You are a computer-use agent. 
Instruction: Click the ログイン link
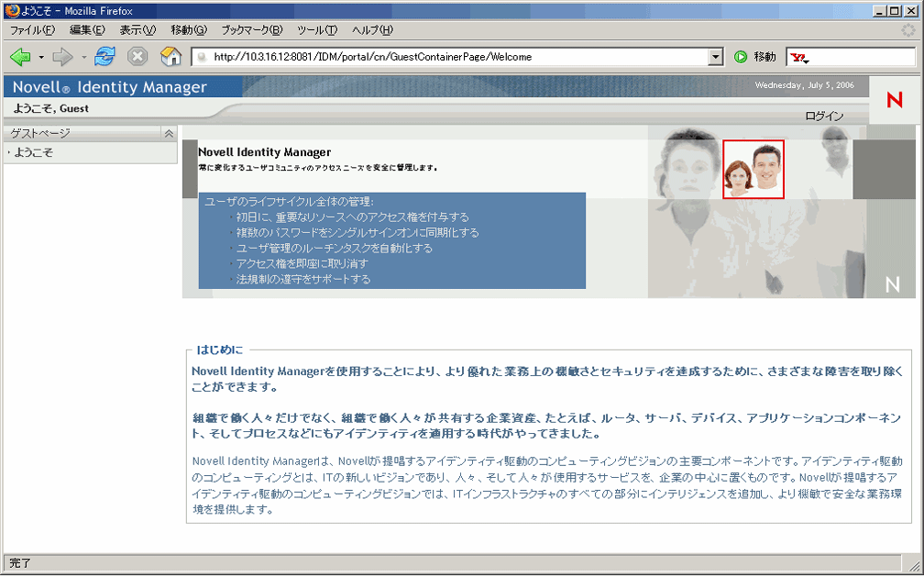[x=824, y=116]
